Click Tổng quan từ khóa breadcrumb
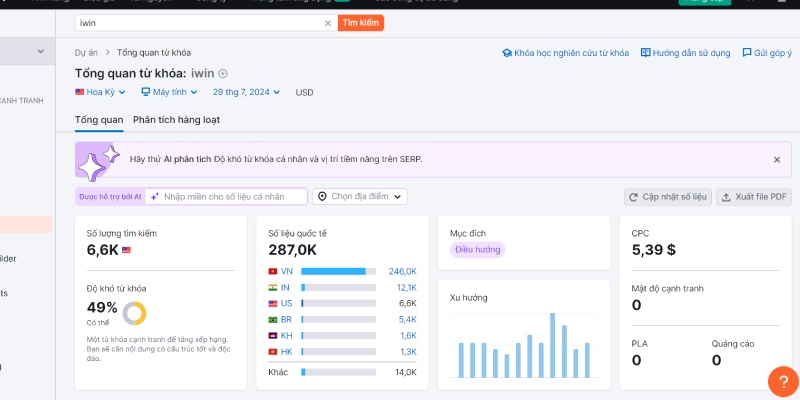This screenshot has height=400, width=800. (154, 53)
